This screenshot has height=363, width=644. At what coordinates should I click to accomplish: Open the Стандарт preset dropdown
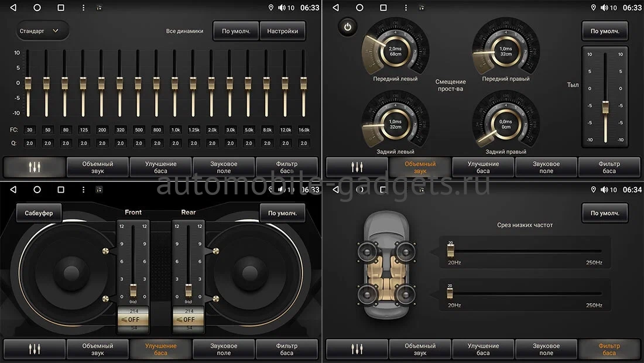39,31
